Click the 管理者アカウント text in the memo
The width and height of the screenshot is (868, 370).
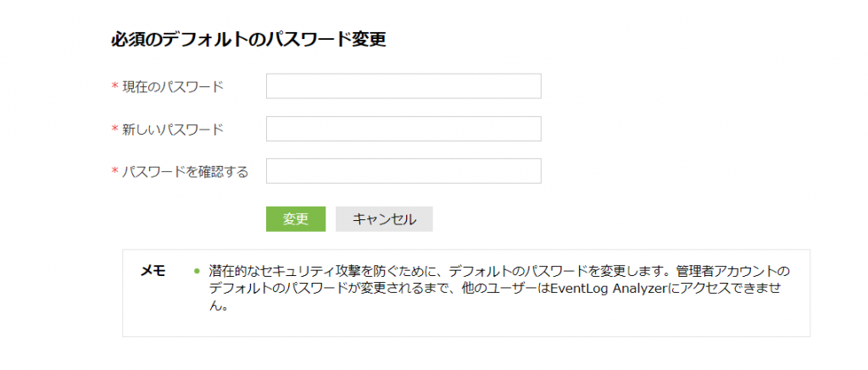(x=731, y=272)
